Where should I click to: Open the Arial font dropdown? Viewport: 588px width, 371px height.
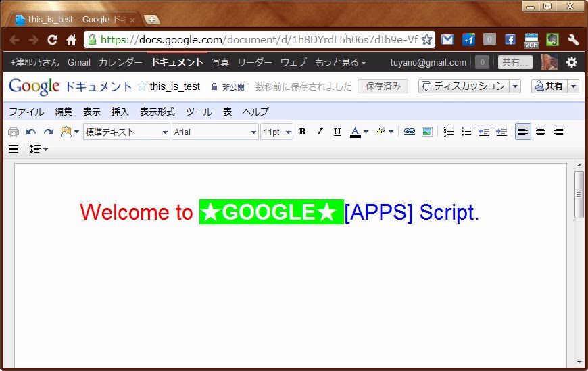tap(215, 132)
